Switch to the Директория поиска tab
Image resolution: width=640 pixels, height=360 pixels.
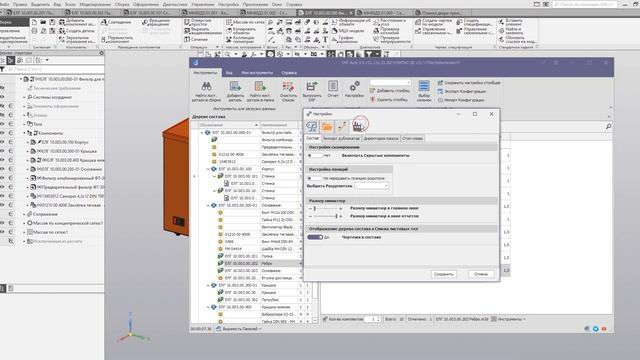click(x=381, y=138)
